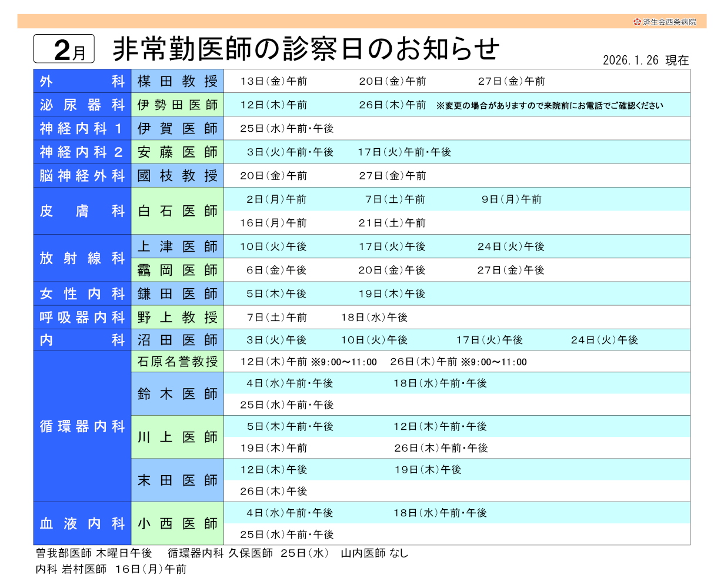Click the 伊賀医師 doctor name cell
724x588 pixels.
[x=178, y=128]
